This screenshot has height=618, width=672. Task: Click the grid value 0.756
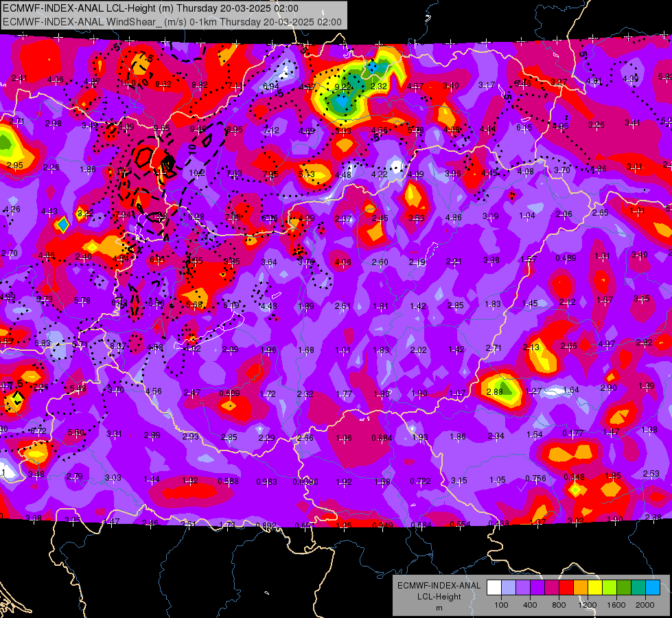[535, 479]
